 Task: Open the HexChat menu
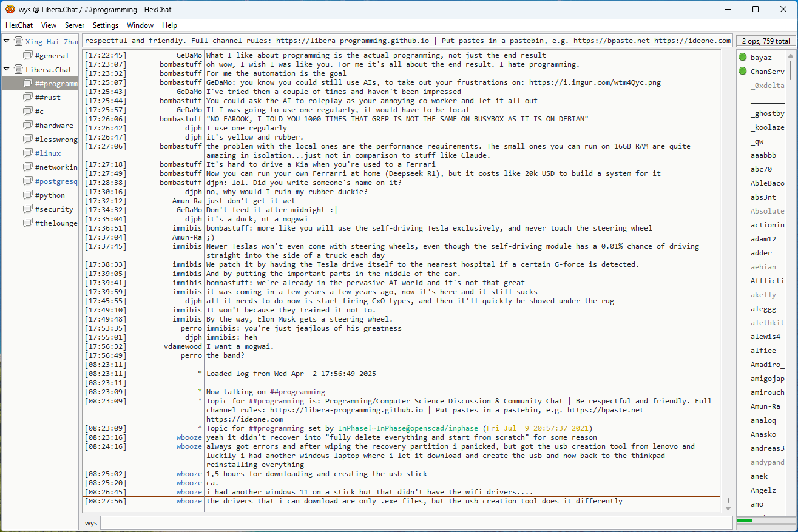[x=19, y=25]
